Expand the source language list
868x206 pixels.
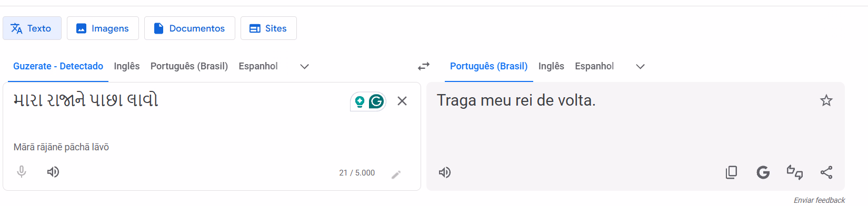click(x=304, y=66)
